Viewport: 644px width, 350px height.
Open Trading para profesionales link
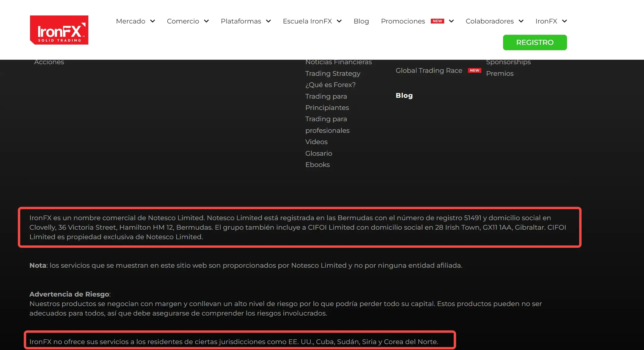coord(327,125)
